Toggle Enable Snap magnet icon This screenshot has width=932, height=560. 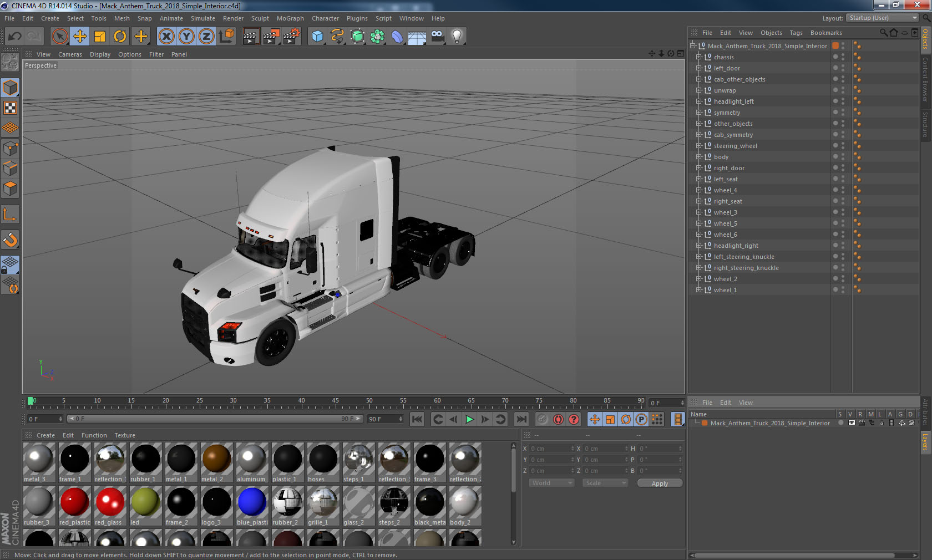(10, 240)
